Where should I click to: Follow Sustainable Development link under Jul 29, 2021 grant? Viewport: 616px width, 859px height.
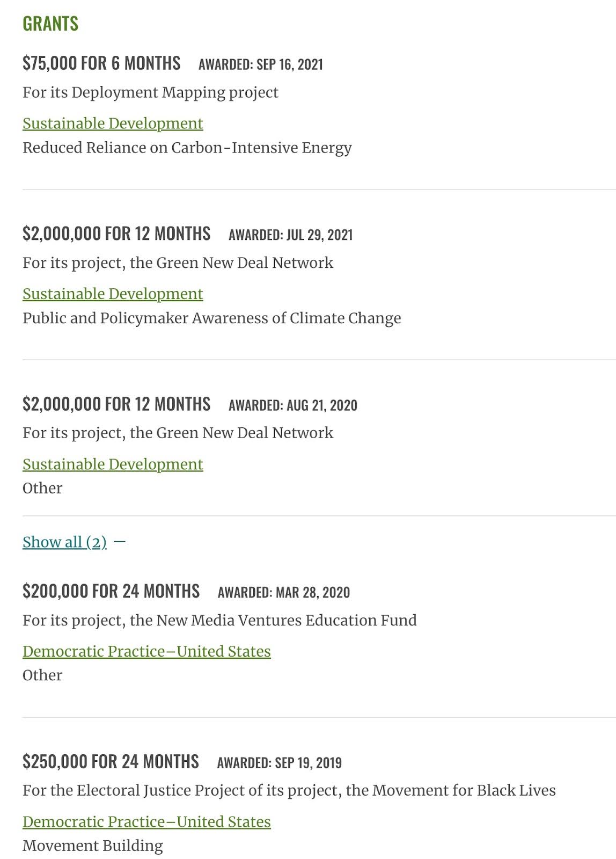(113, 294)
